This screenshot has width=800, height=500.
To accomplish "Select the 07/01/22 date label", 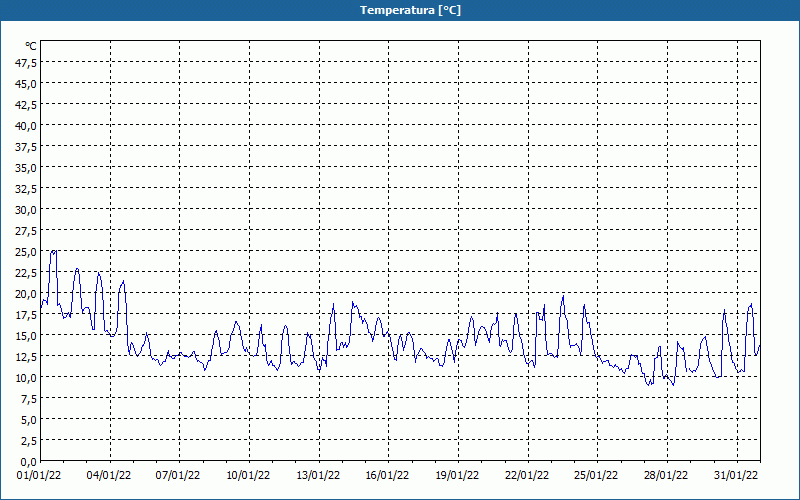I will point(178,476).
